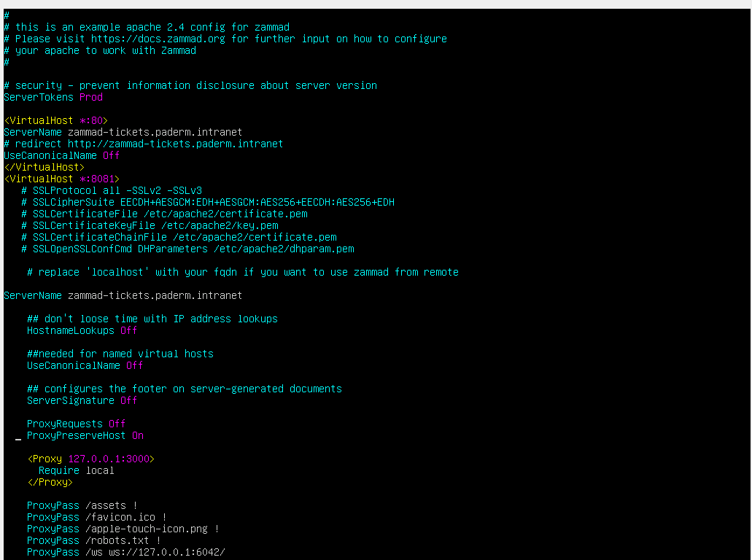This screenshot has height=560, width=752.
Task: Click ServerName line below the *:80 VirtualHost tag
Action: tap(123, 132)
